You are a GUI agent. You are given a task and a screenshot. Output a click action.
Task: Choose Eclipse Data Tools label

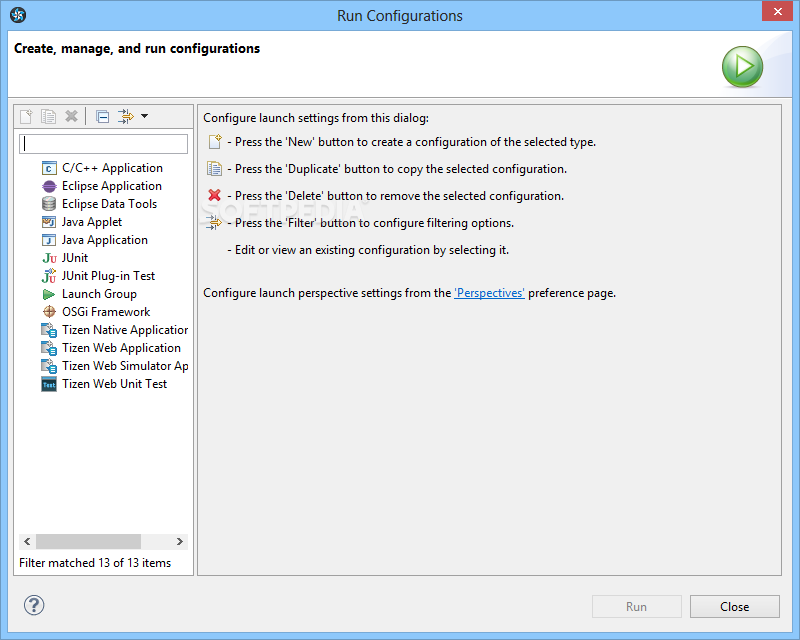[109, 204]
